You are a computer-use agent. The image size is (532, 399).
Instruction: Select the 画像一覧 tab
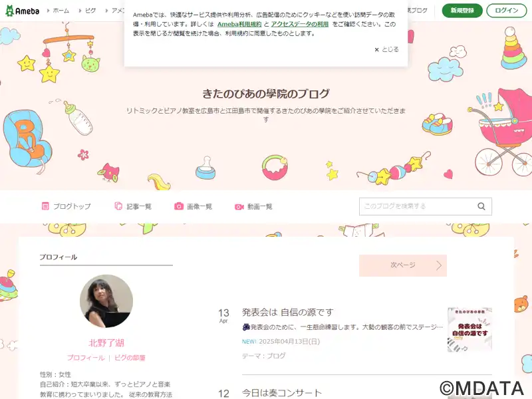(x=193, y=206)
